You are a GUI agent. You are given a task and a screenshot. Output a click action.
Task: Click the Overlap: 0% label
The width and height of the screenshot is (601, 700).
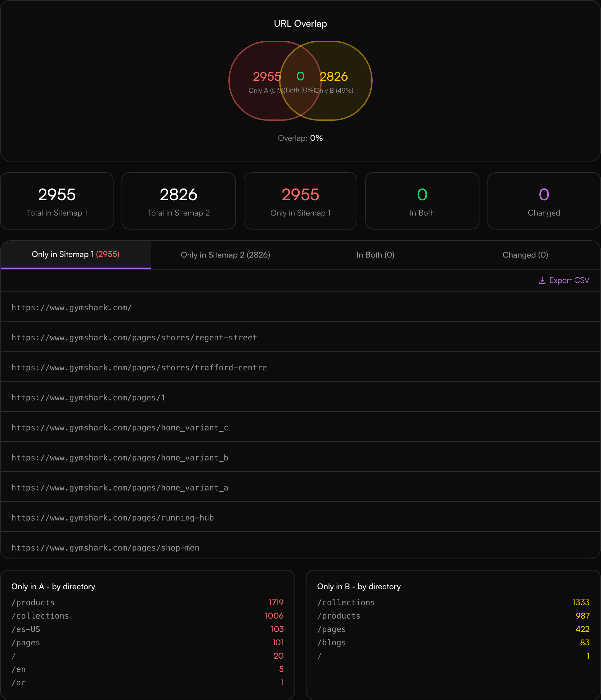pyautogui.click(x=300, y=138)
